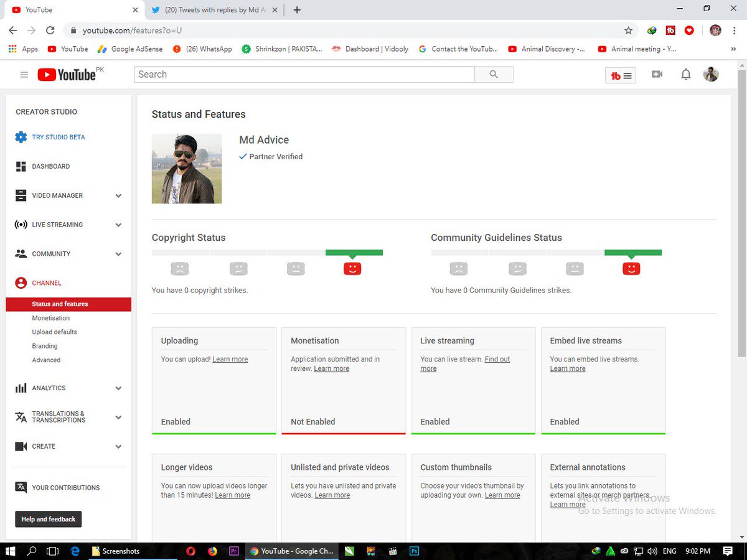Click the "Not Enabled" monetisation status text
The width and height of the screenshot is (747, 560).
tap(313, 421)
